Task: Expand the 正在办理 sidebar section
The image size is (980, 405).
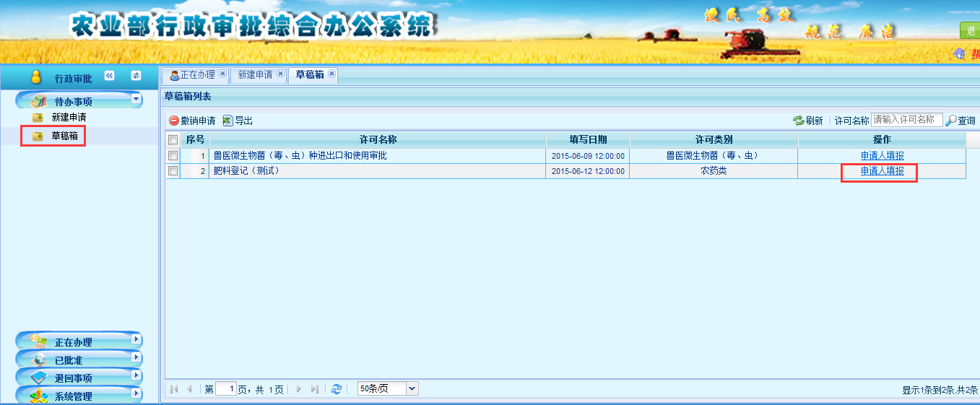Action: (x=136, y=339)
